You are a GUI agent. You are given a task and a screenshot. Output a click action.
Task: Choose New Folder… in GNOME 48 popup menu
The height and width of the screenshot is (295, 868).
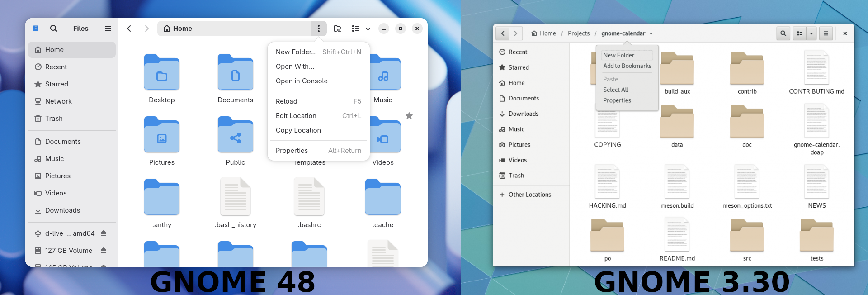tap(319, 52)
